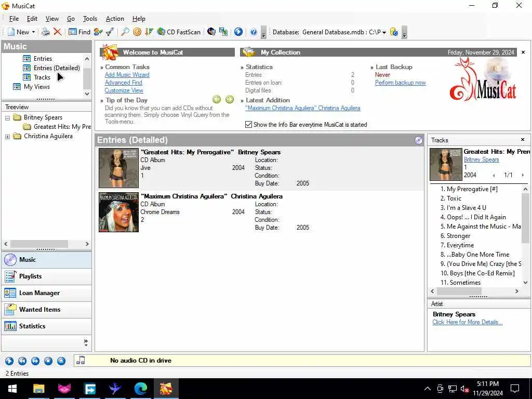Click Add Music Wizard link

[x=127, y=75]
